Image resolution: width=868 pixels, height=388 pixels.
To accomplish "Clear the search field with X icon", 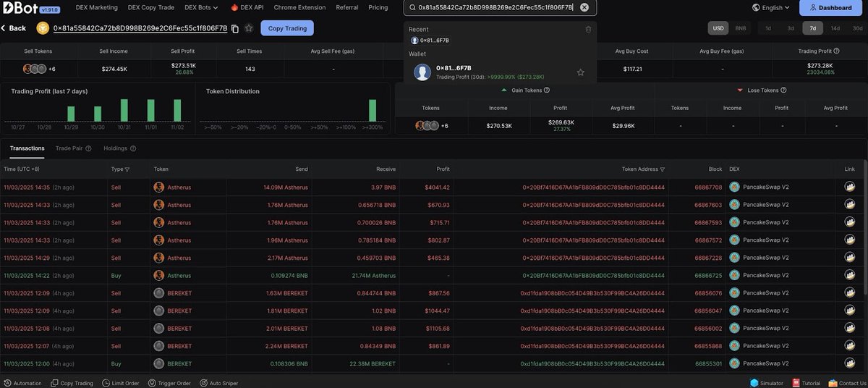I will point(584,7).
